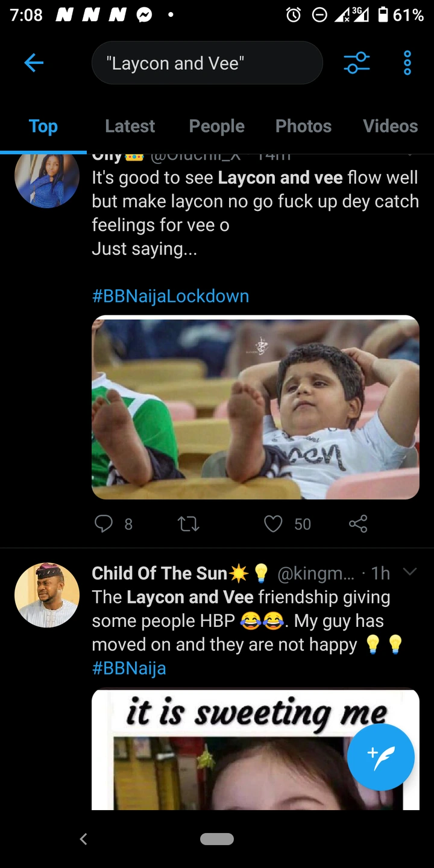The image size is (434, 868).
Task: Open search filters slider icon
Action: 356,63
